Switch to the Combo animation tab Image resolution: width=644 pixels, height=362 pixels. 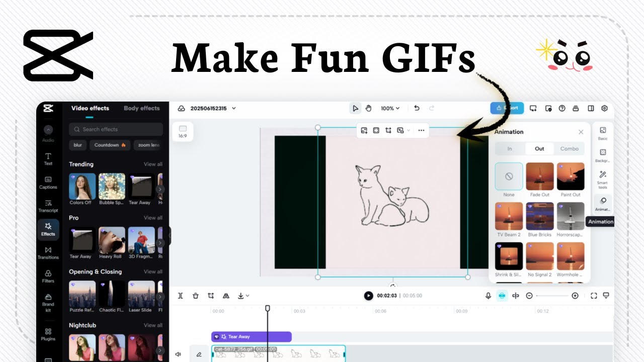(x=570, y=149)
